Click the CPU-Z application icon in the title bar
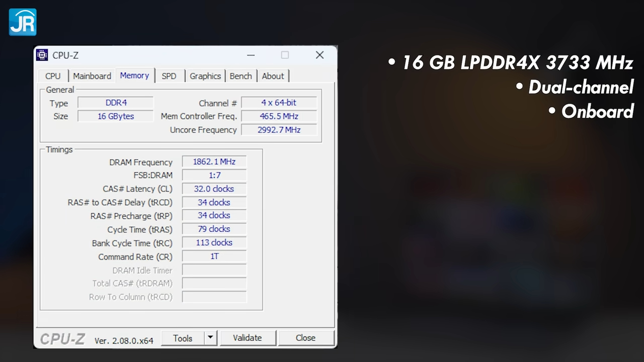 pyautogui.click(x=42, y=55)
